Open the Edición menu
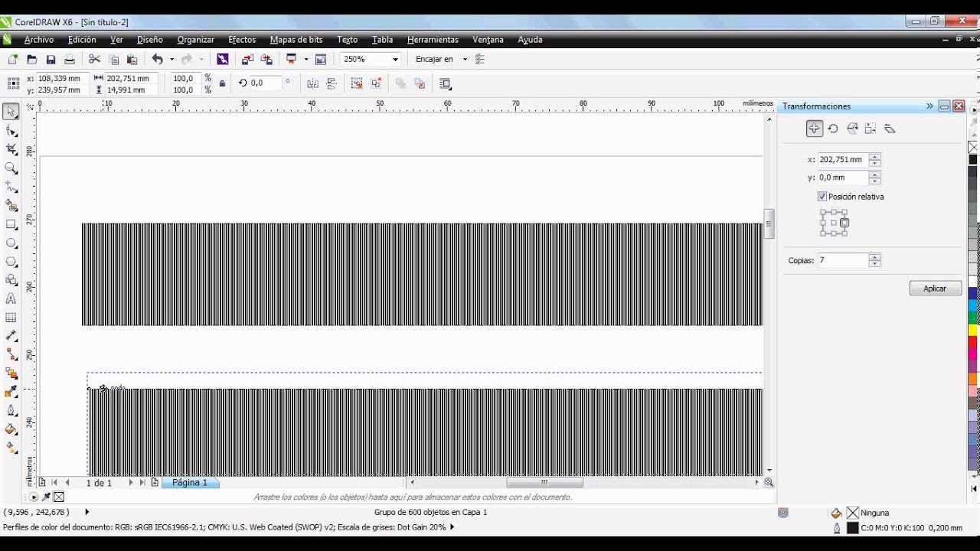The image size is (980, 551). 82,40
